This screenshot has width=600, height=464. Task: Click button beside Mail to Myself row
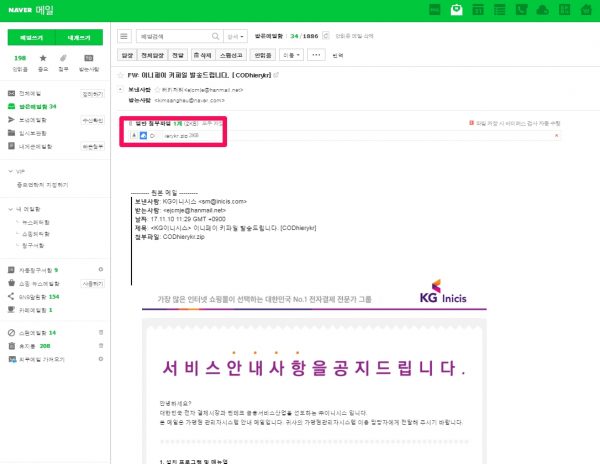click(x=93, y=147)
